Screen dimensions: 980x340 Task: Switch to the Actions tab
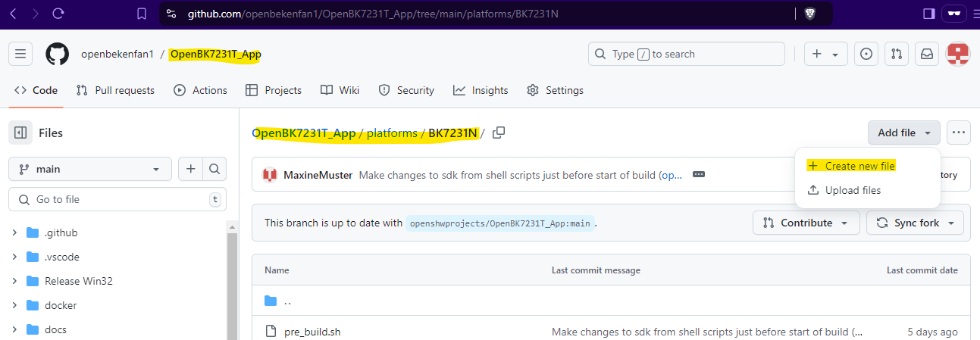point(201,90)
